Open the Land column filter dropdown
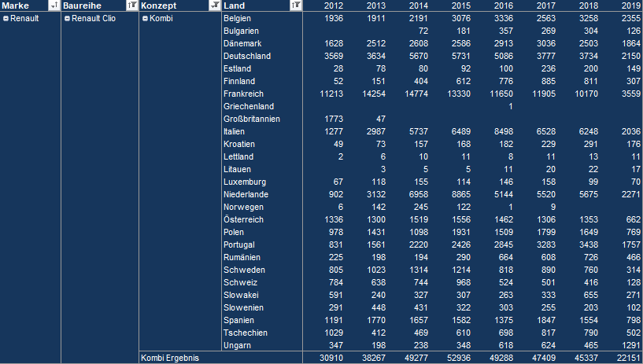This screenshot has height=364, width=643. pos(296,6)
